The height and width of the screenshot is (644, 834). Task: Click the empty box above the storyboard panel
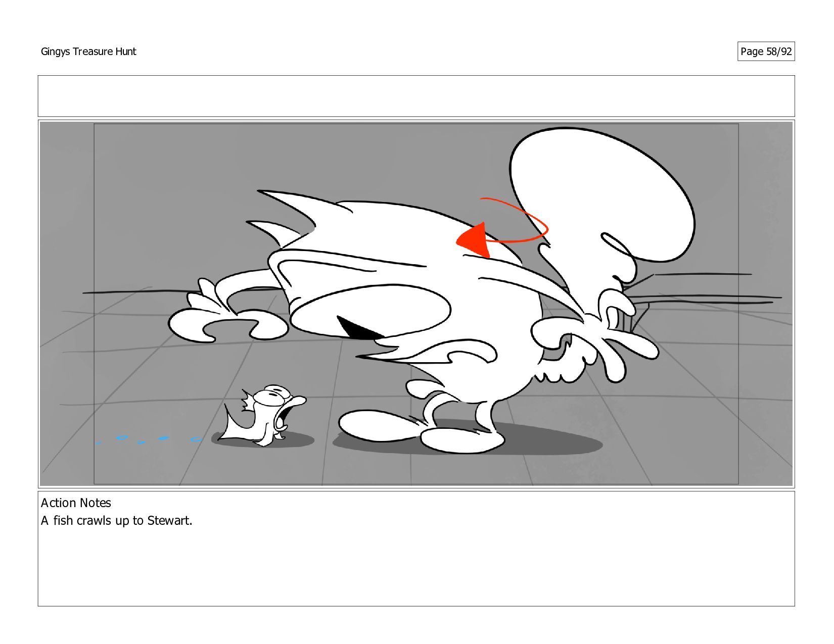click(x=416, y=96)
